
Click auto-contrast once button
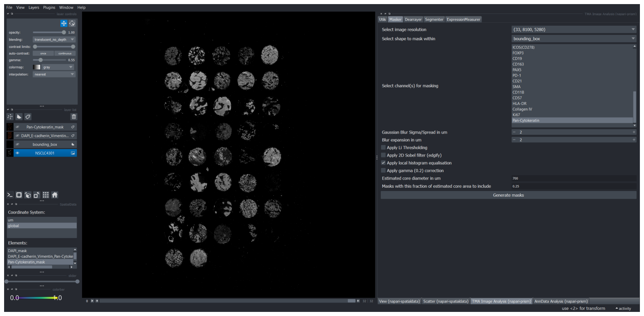tap(43, 53)
